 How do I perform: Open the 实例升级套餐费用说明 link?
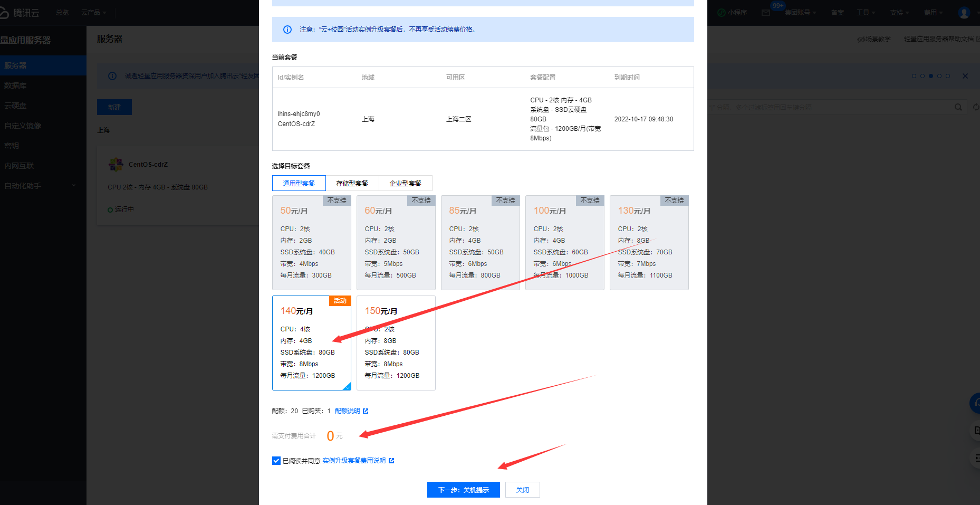click(354, 461)
